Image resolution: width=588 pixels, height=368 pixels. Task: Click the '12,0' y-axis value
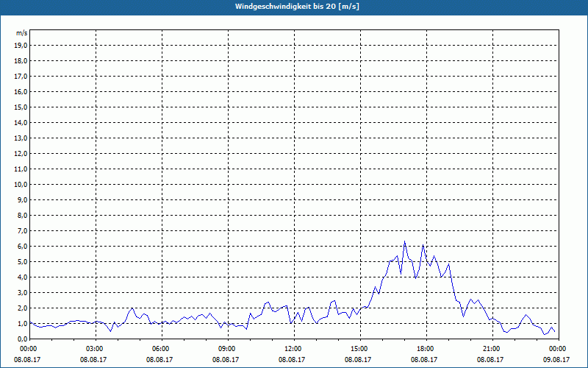click(x=21, y=154)
